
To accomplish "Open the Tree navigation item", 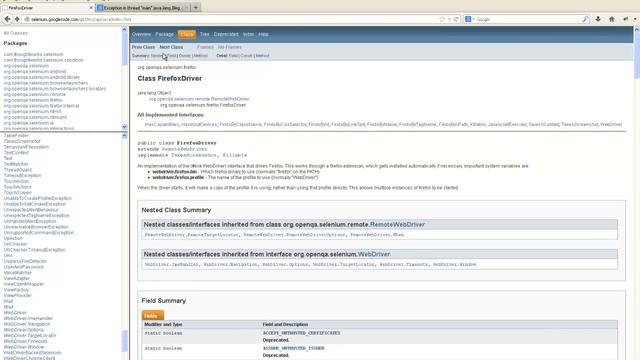I will click(204, 34).
